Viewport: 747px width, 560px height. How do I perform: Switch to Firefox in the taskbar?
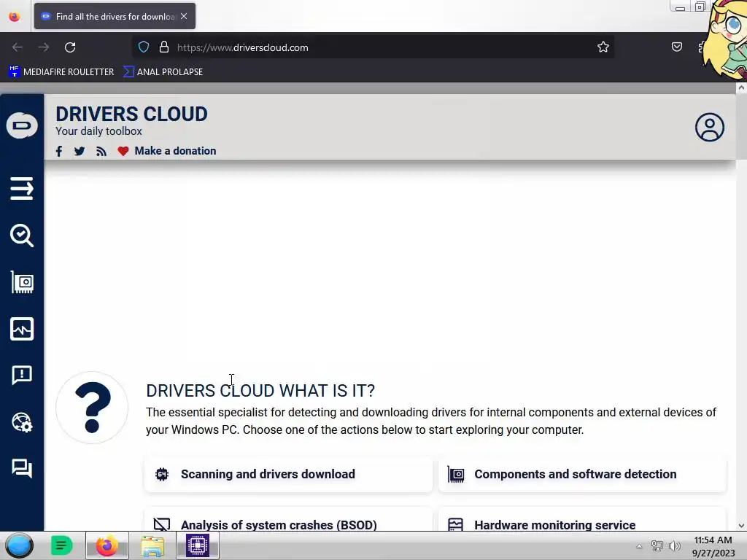pos(107,545)
